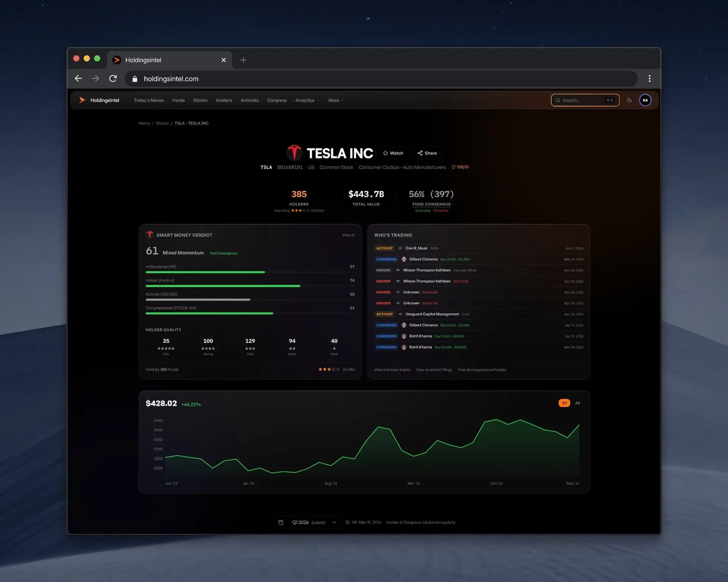Click Wilson-Thompson Kathleen Sell row

[x=479, y=282]
